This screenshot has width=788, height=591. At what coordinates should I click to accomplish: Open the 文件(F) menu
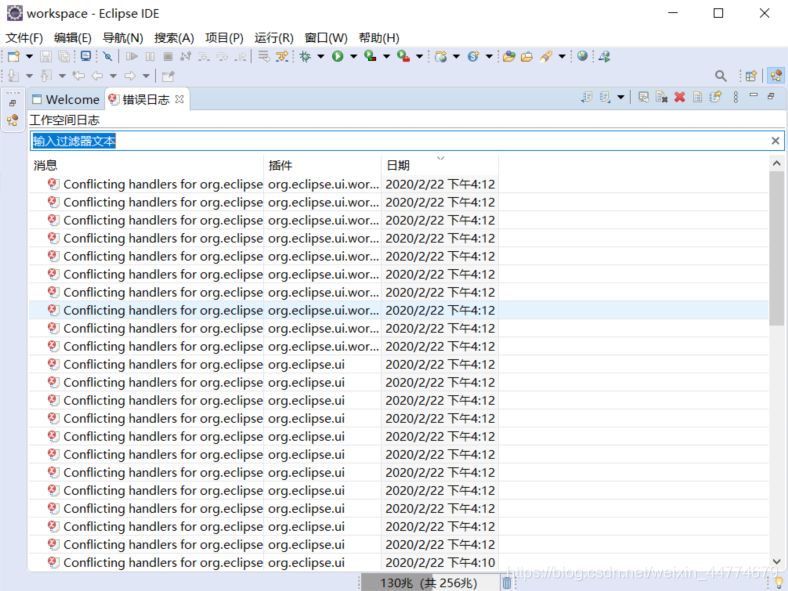(x=24, y=38)
